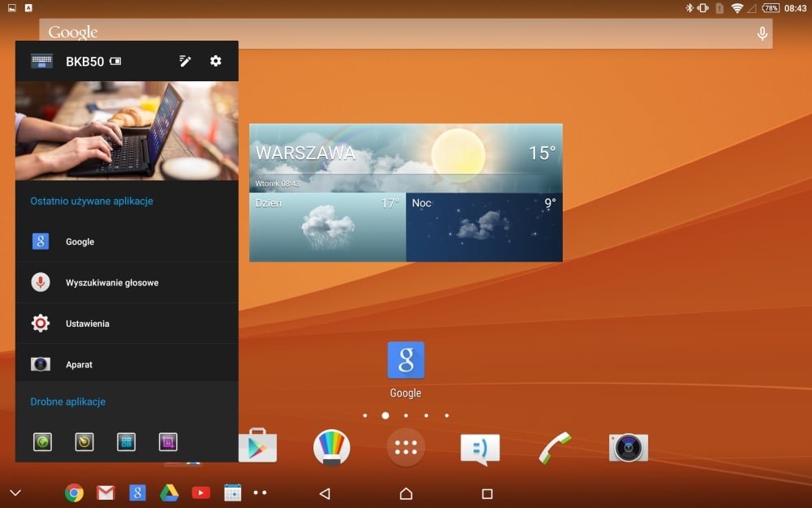The width and height of the screenshot is (812, 508).
Task: Go to the fifth home screen page dot
Action: pyautogui.click(x=447, y=415)
